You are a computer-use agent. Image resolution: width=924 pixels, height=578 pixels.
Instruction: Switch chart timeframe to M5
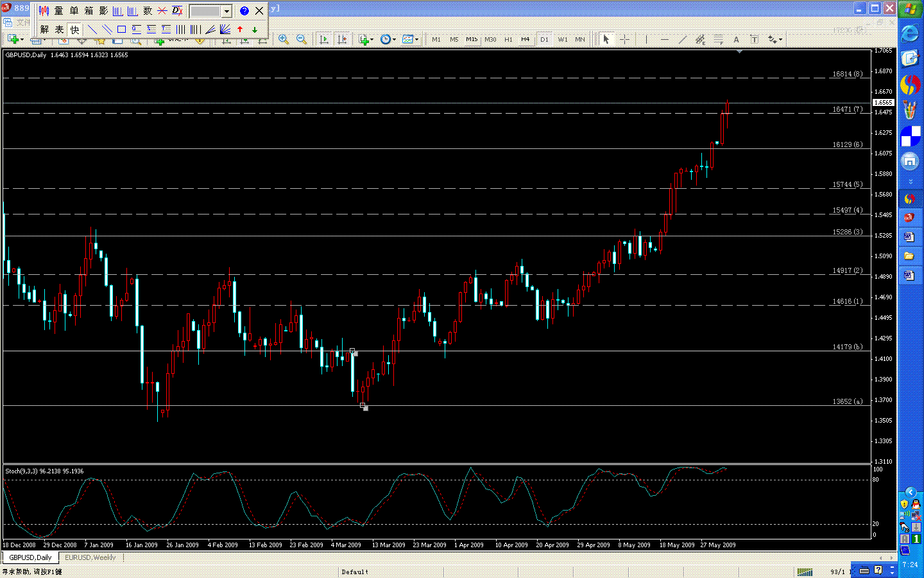[x=454, y=39]
